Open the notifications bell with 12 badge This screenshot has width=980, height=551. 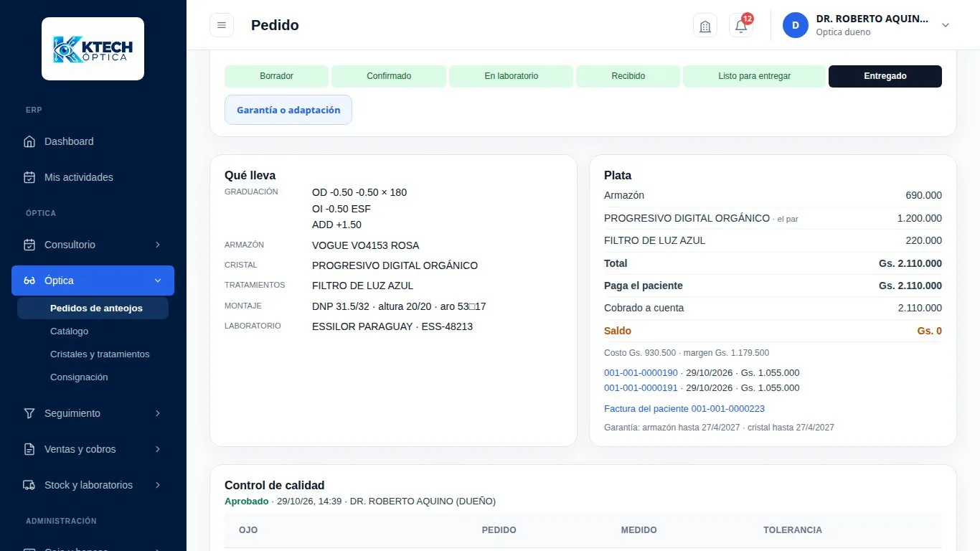coord(741,25)
